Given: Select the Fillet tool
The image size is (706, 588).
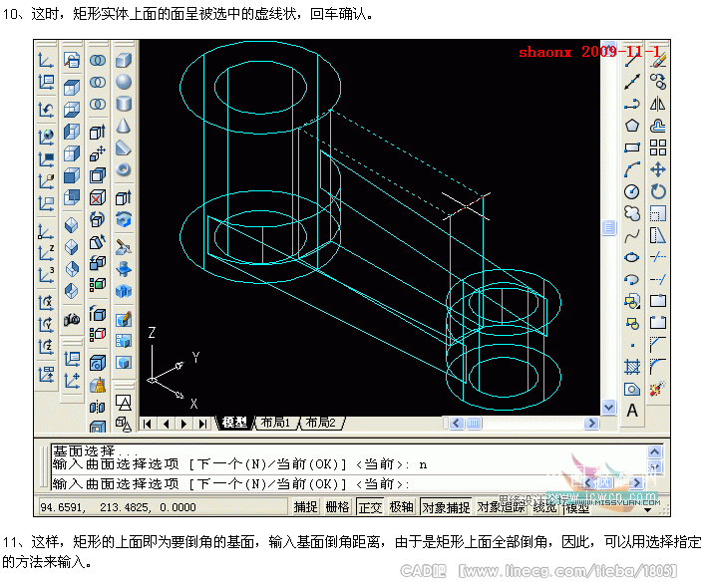Looking at the screenshot, I should 658,368.
